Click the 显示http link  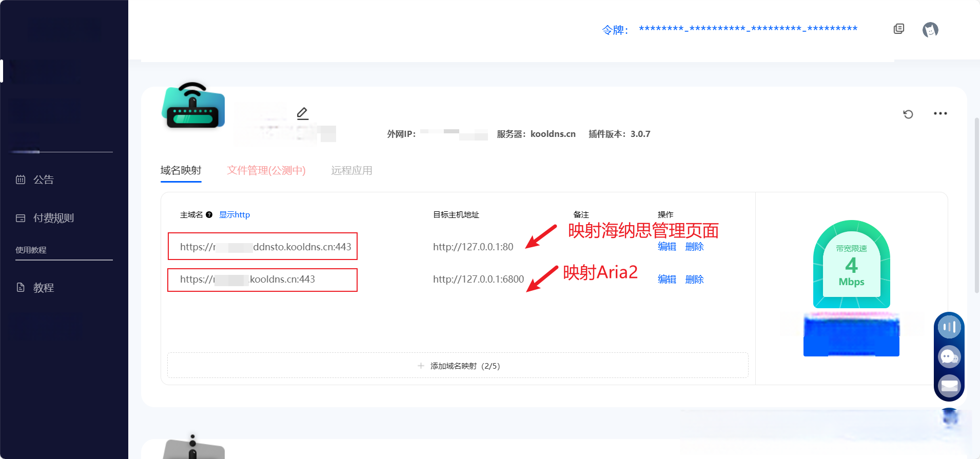coord(234,215)
